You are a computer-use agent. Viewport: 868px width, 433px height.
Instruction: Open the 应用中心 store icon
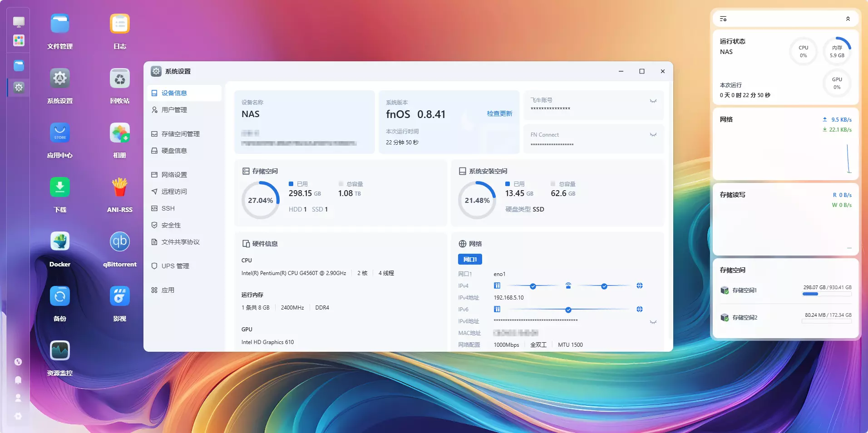coord(59,133)
